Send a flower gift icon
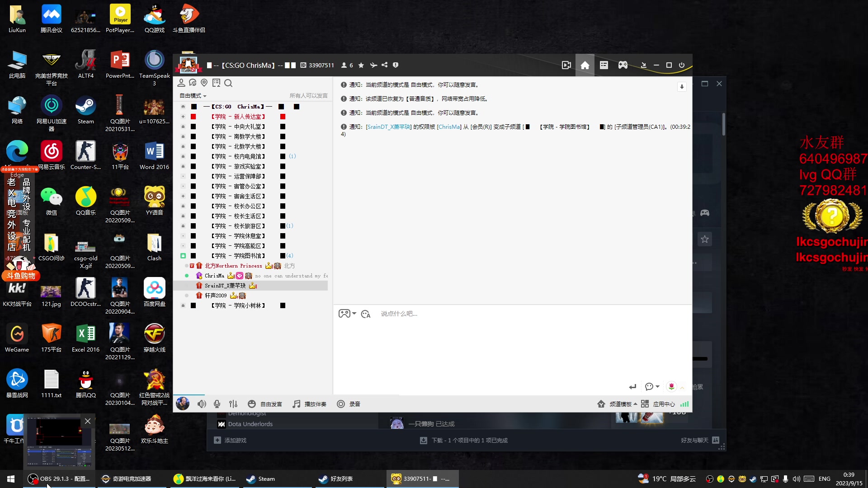This screenshot has height=488, width=868. tap(671, 386)
